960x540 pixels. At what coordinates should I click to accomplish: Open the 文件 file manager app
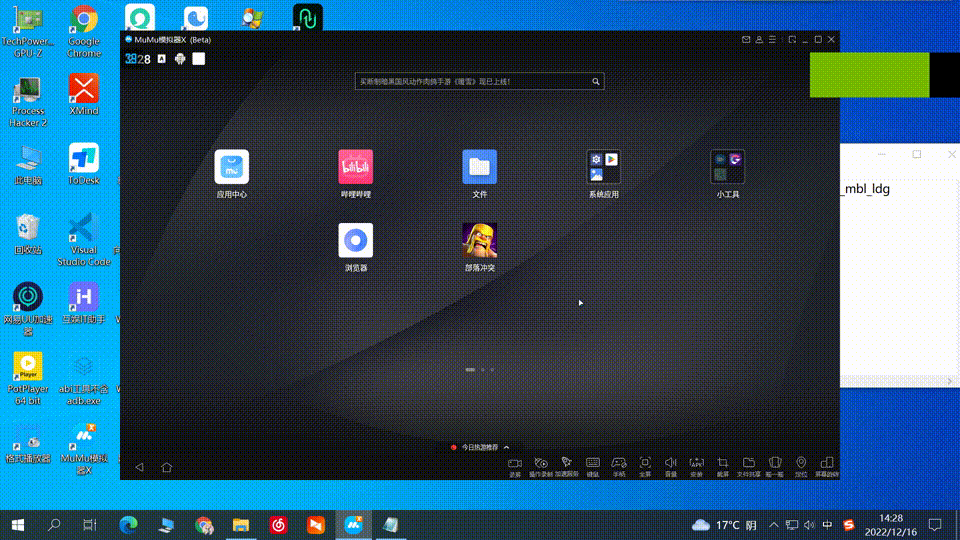(x=479, y=167)
